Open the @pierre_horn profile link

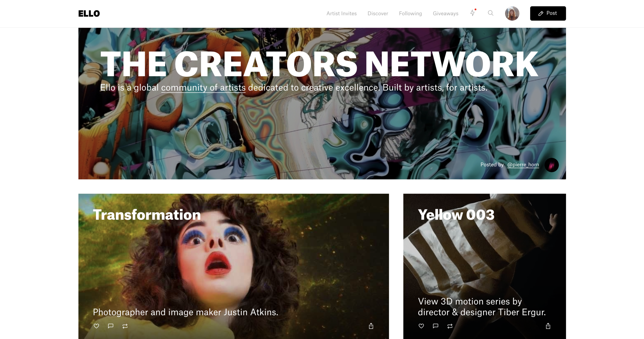[x=523, y=164]
